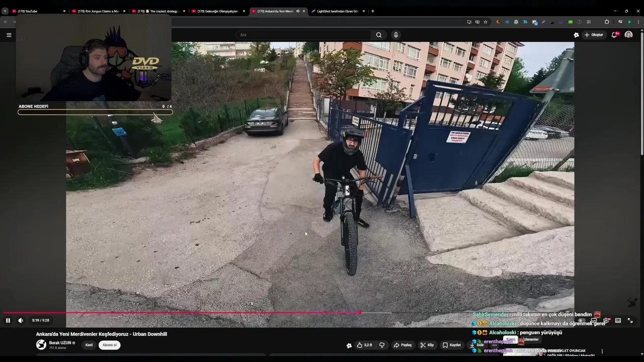644x362 pixels.
Task: Open Chrome three-dot menu
Action: pos(639,22)
